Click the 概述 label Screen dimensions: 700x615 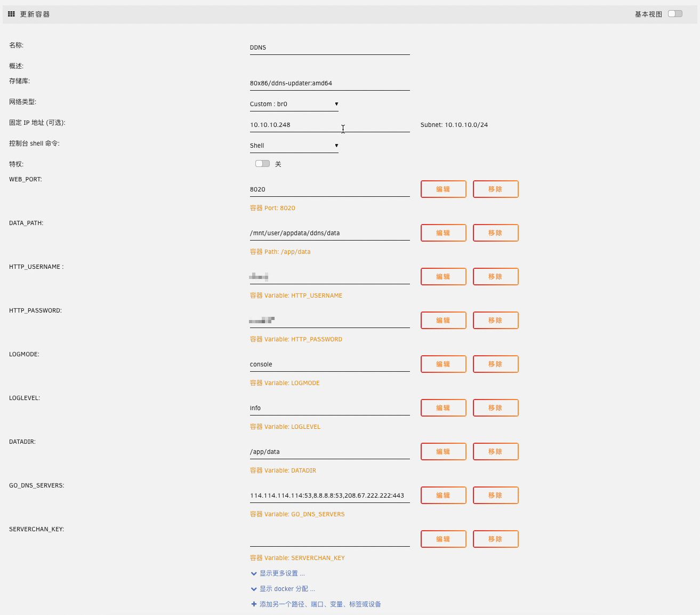pos(17,66)
